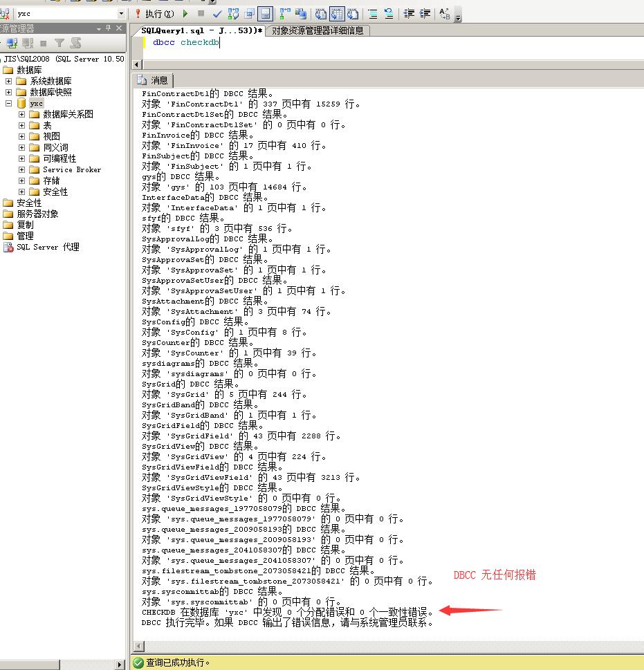The height and width of the screenshot is (670, 644).
Task: Click the editor horizontal scroll left arrow
Action: [137, 64]
